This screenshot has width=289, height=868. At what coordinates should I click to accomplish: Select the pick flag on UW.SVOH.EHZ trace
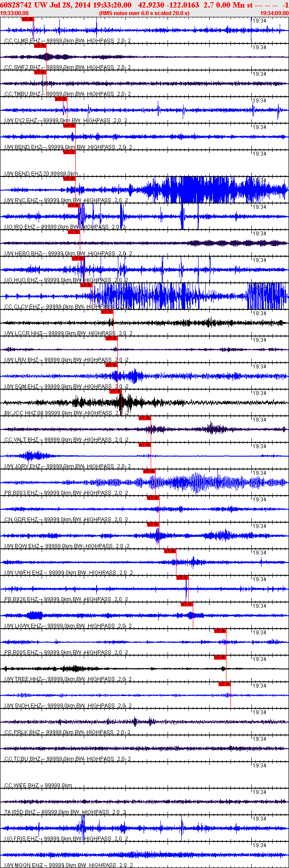pyautogui.click(x=225, y=684)
